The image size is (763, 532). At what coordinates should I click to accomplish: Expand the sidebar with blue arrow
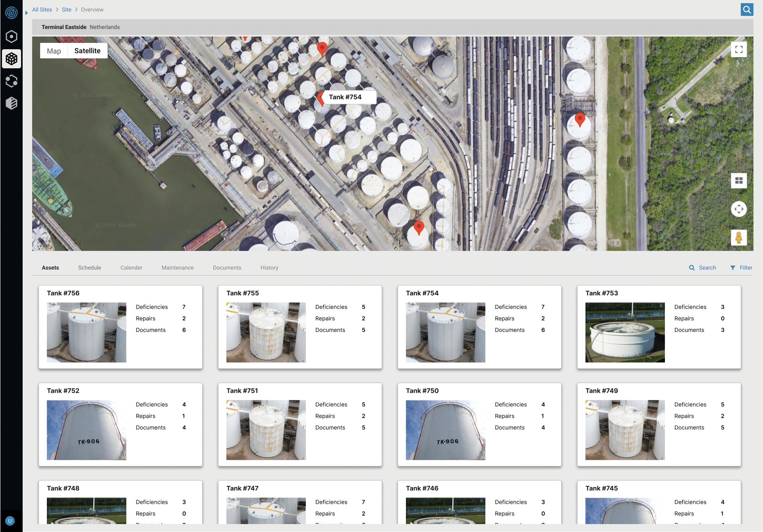point(26,13)
